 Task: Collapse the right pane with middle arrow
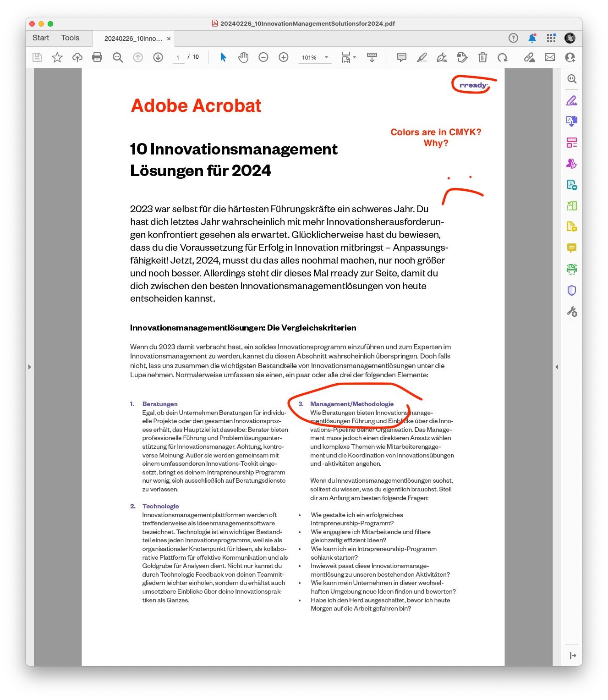[x=557, y=367]
